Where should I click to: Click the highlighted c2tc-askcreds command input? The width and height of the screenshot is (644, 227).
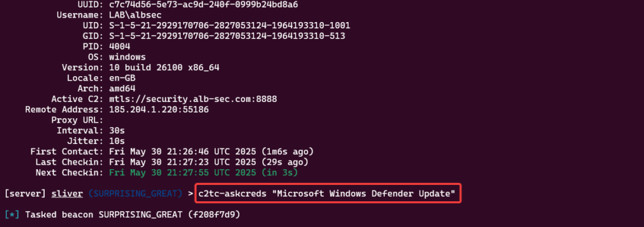(327, 193)
